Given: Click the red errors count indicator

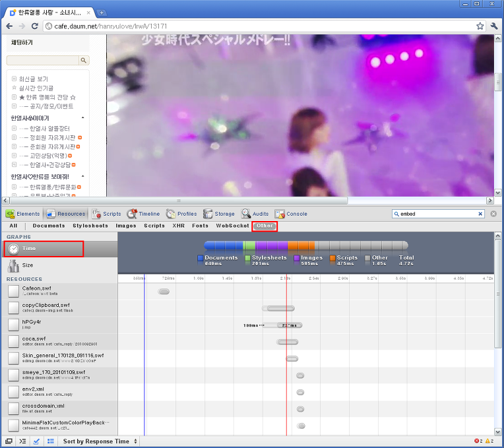Looking at the screenshot, I should pyautogui.click(x=479, y=441).
